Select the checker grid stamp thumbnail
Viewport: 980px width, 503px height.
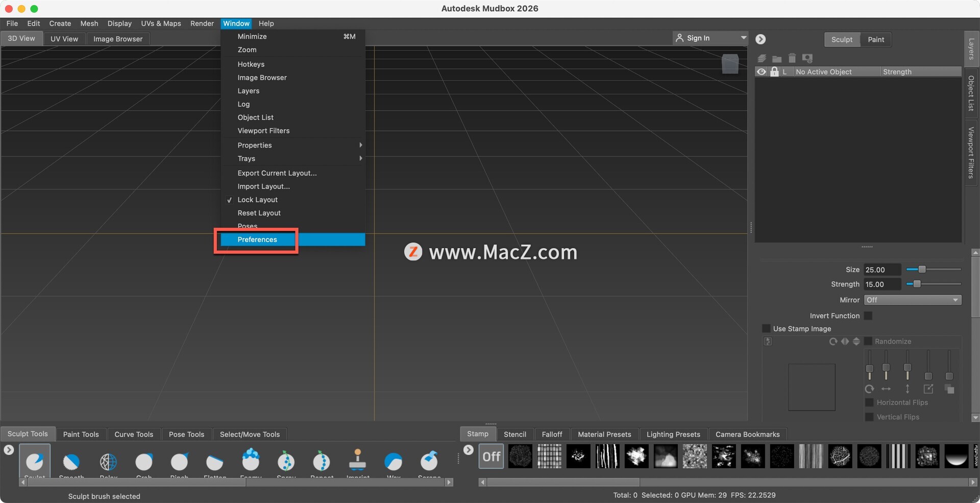pyautogui.click(x=549, y=456)
